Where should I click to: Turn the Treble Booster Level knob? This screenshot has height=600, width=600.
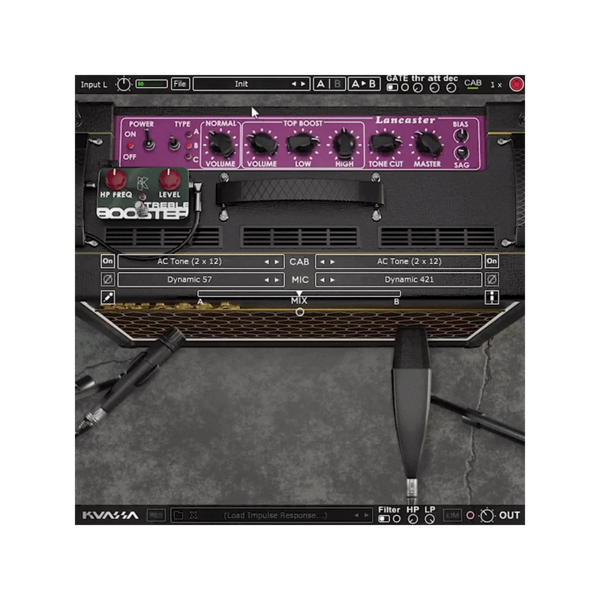pos(169,179)
